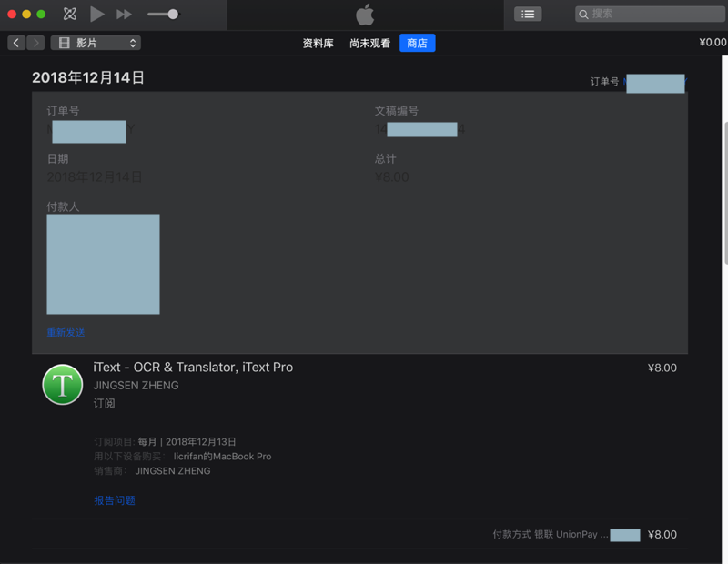The height and width of the screenshot is (564, 728).
Task: Click the iText green T app icon
Action: tap(63, 385)
